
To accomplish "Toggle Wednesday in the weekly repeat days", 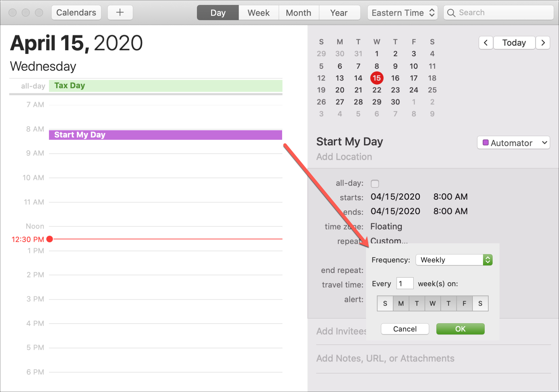I will point(432,303).
